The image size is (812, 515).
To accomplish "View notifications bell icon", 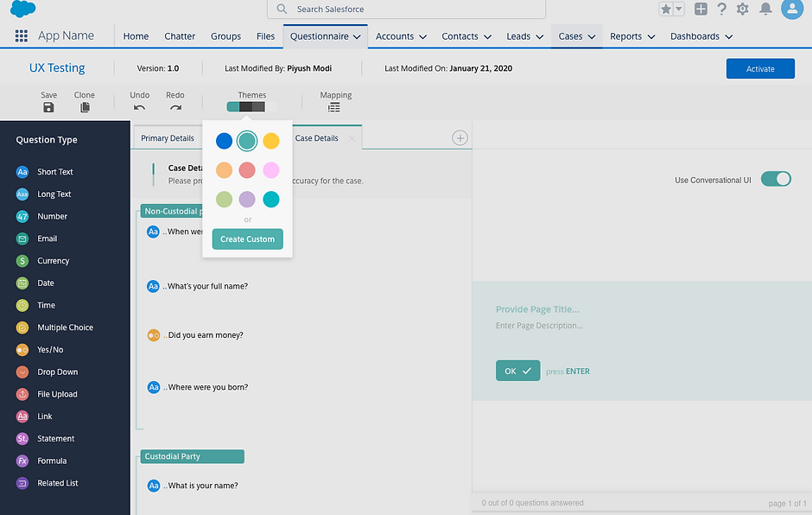I will tap(765, 9).
